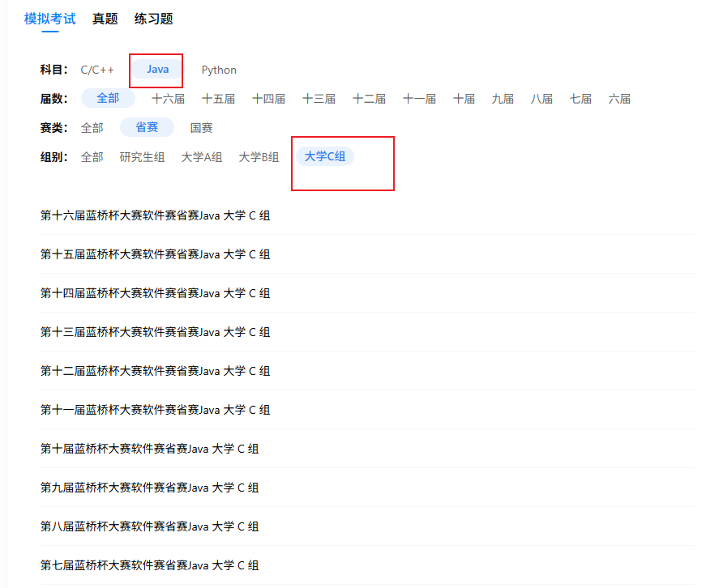
Task: Open 第九届蓝桥杯大赛软件赛省赛Java 大学 C 组
Action: (x=149, y=488)
